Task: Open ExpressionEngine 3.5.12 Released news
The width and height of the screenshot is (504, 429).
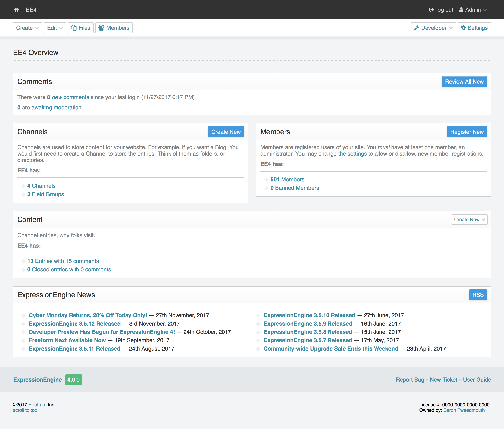Action: (x=75, y=324)
